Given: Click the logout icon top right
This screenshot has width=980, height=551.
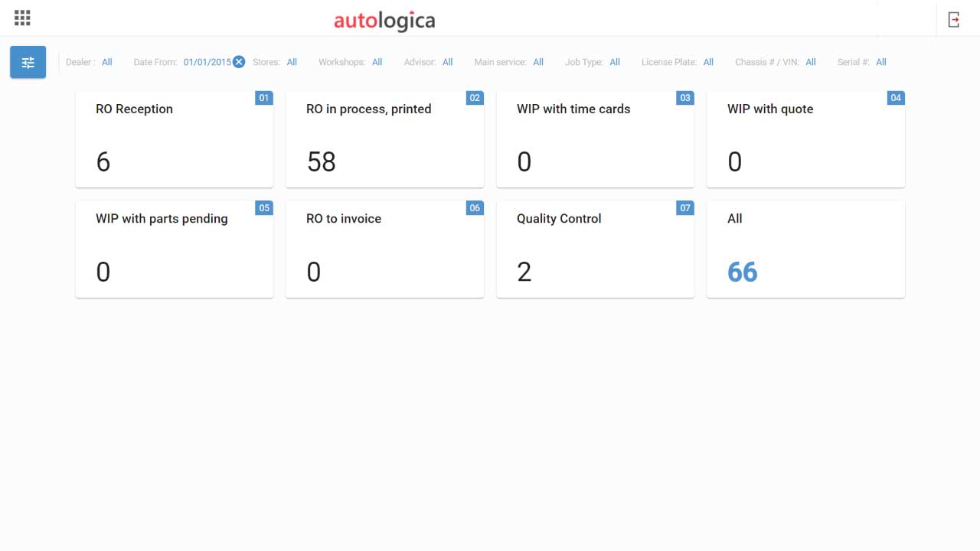Looking at the screenshot, I should [x=954, y=18].
